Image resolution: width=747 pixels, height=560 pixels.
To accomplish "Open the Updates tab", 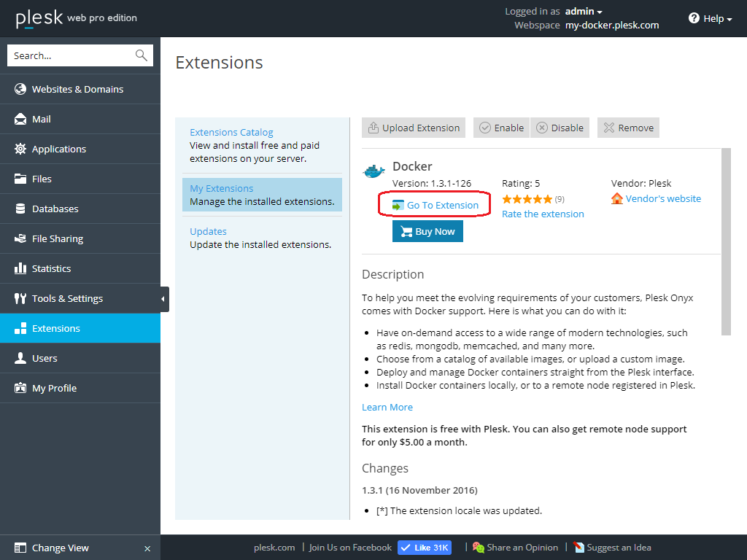I will click(x=208, y=231).
